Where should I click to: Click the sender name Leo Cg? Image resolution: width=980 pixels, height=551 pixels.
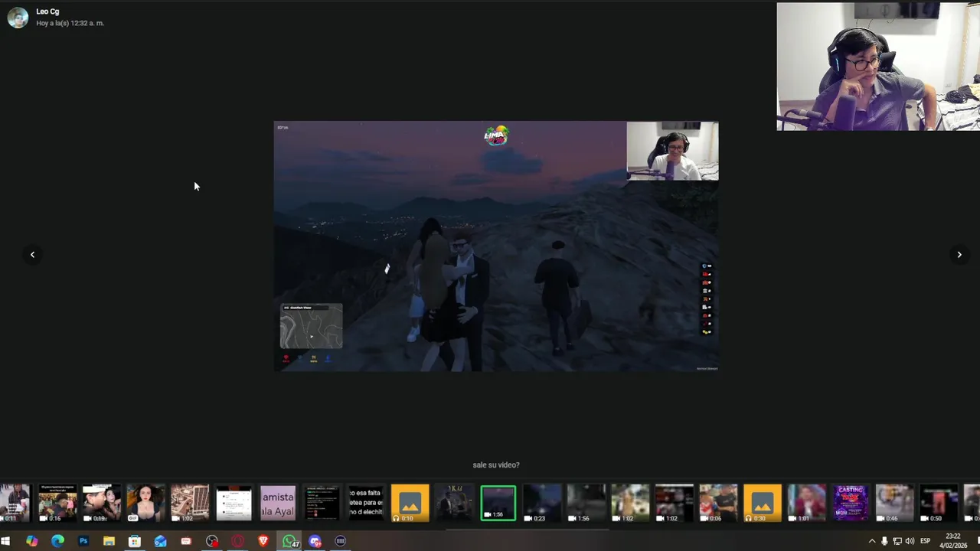pos(47,11)
